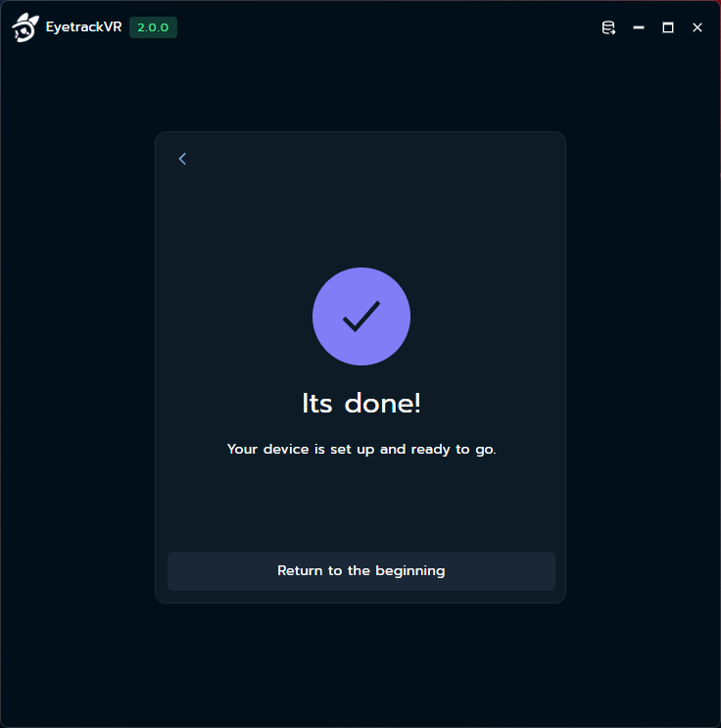The width and height of the screenshot is (721, 728).
Task: Restart setup wizard with the bottom button
Action: (361, 570)
